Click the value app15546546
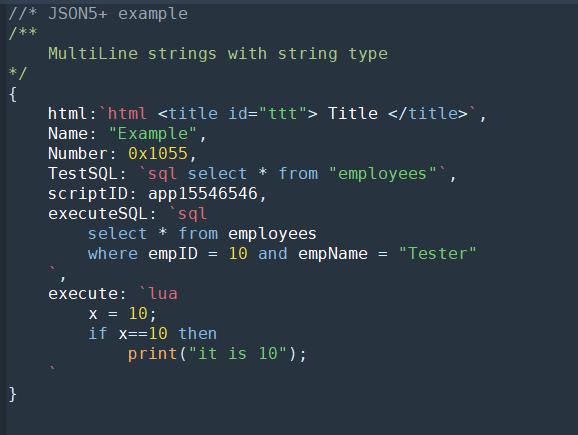The height and width of the screenshot is (435, 578). point(202,194)
